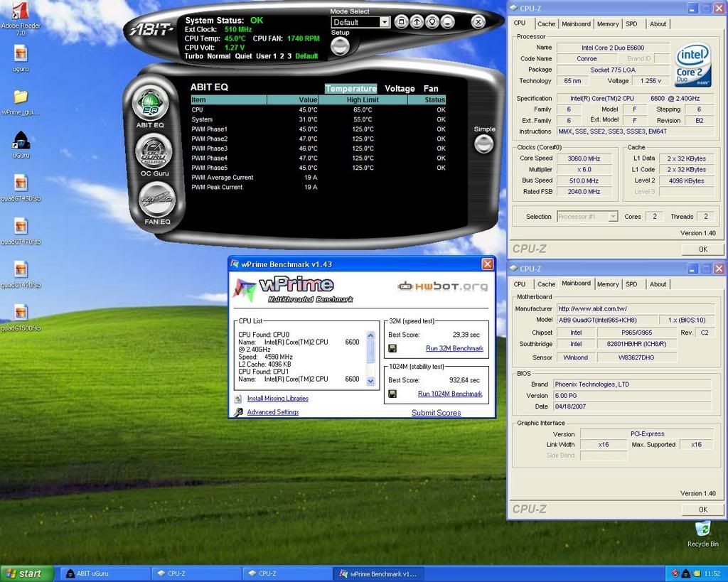Select the PWM Phase1 row in ABIT EQ

tap(318, 129)
